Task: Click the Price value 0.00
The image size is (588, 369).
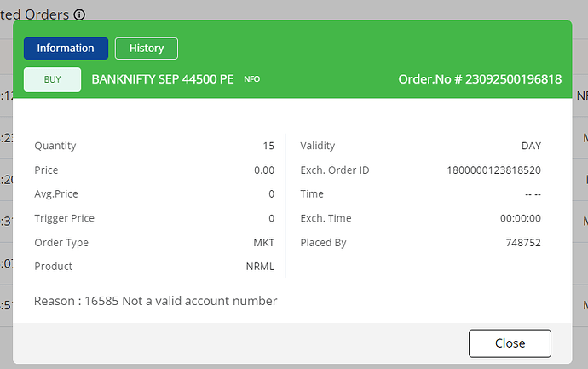Action: pyautogui.click(x=264, y=170)
